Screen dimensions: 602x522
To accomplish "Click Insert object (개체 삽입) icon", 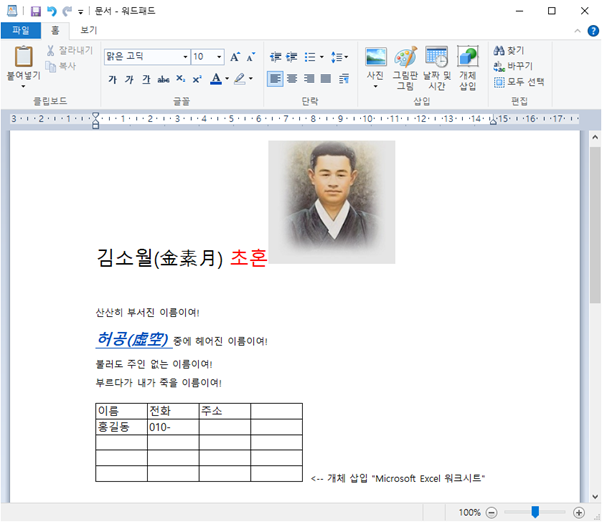I will click(x=467, y=57).
